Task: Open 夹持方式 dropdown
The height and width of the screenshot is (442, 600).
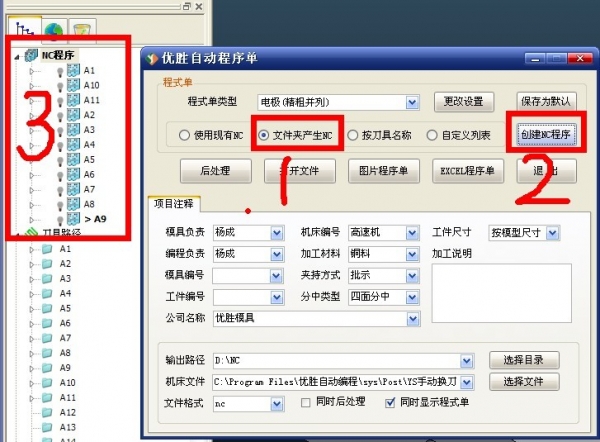Action: point(412,276)
